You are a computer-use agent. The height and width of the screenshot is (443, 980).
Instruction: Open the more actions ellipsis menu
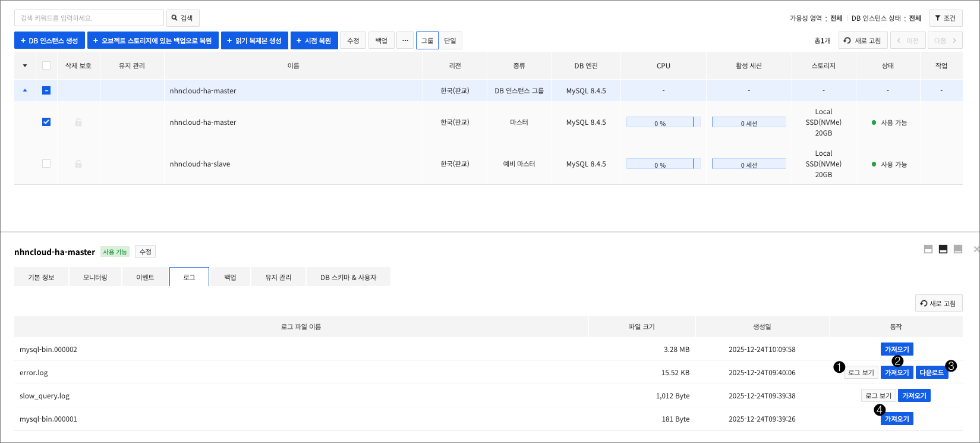405,40
